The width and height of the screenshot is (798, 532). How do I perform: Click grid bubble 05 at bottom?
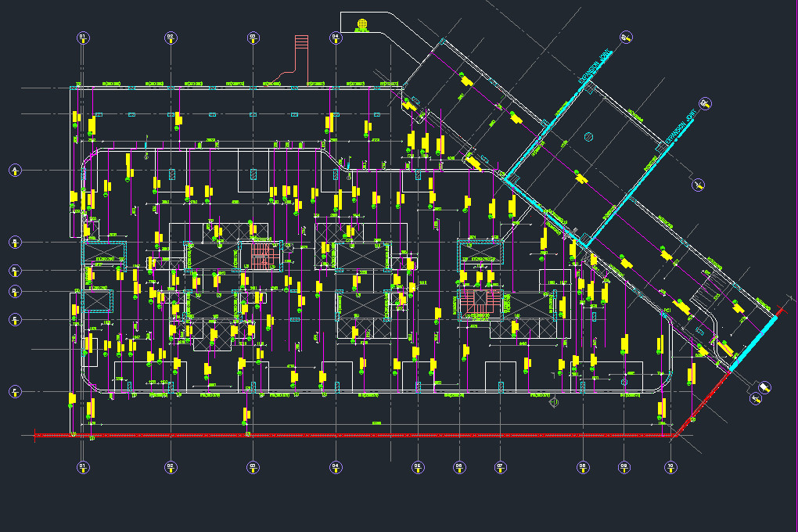[418, 467]
